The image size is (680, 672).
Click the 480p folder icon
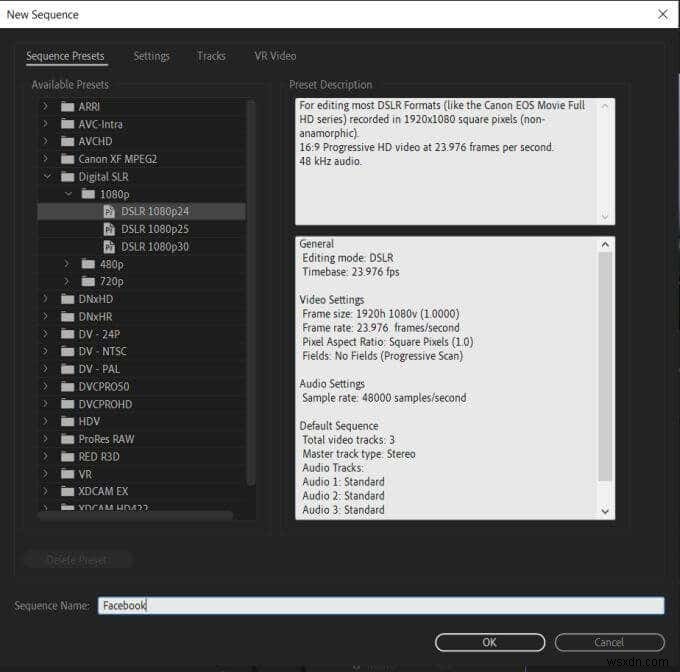(x=88, y=264)
